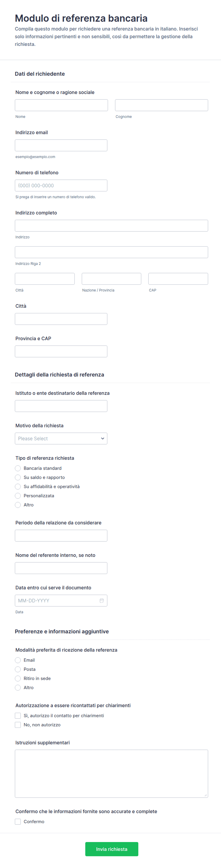The height and width of the screenshot is (868, 221).
Task: Focus the Indirizzo email field
Action: click(61, 145)
